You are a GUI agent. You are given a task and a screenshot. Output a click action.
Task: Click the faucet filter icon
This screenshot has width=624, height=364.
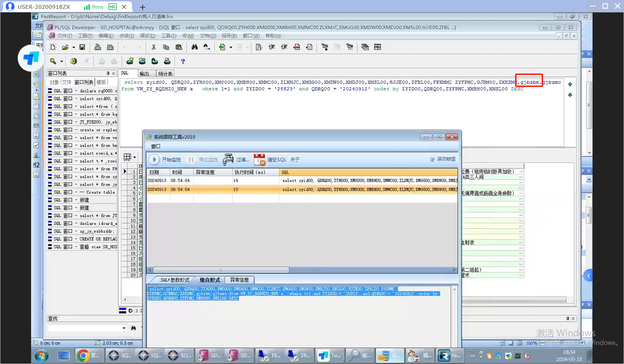point(228,160)
